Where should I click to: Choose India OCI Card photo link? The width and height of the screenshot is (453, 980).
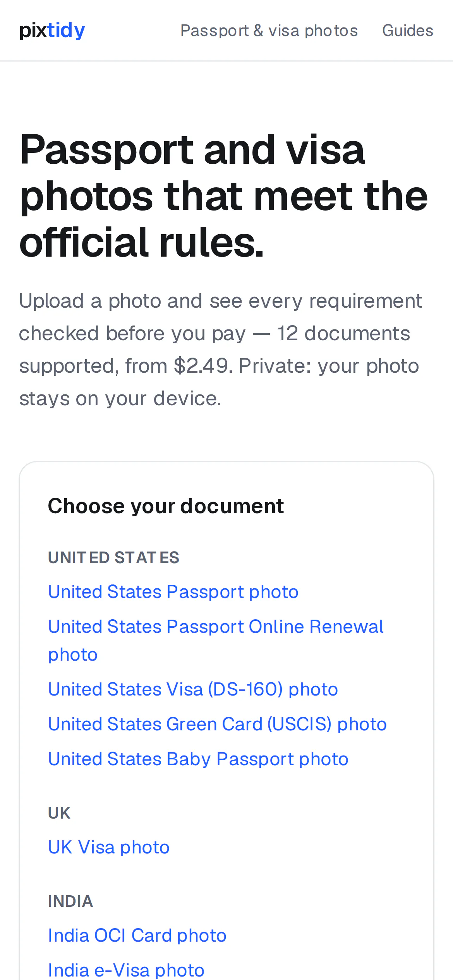tap(137, 935)
